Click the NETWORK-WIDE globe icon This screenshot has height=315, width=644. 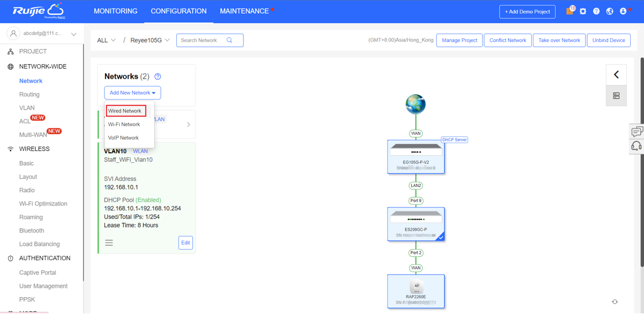tap(11, 66)
